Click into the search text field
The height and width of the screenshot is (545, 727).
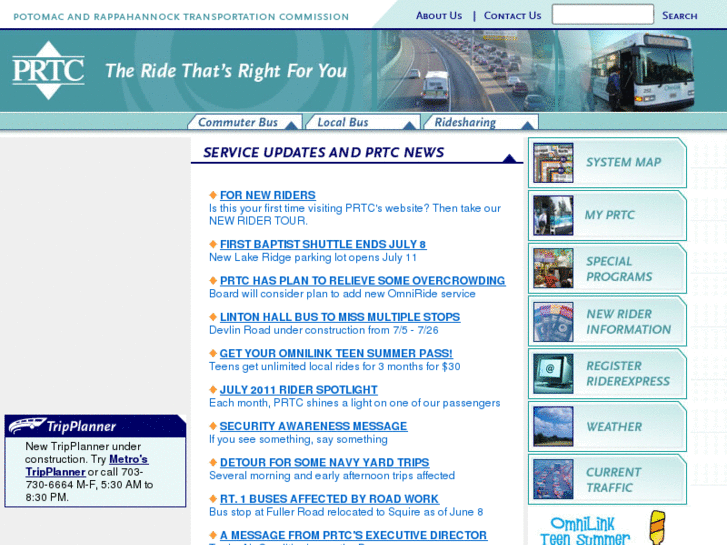[x=603, y=14]
